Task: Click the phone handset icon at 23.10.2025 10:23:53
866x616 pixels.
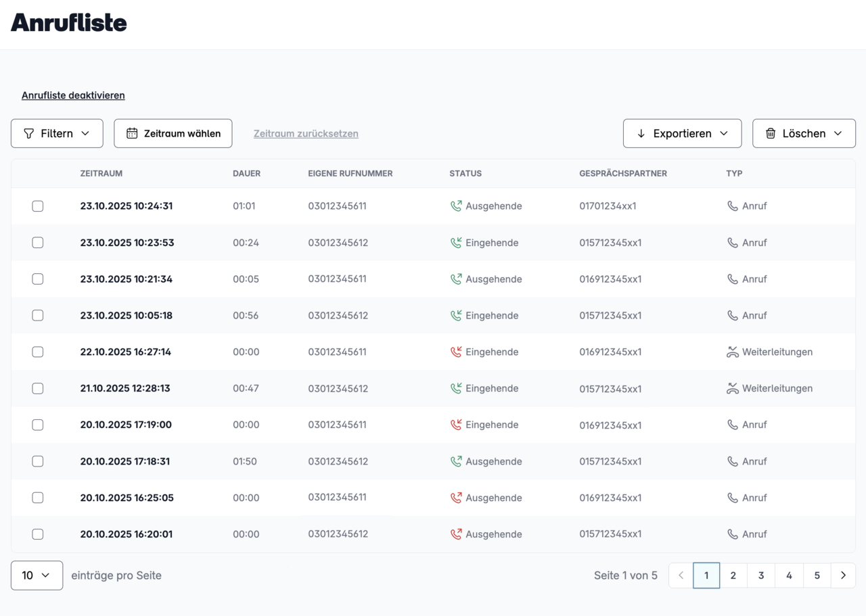Action: (x=732, y=243)
